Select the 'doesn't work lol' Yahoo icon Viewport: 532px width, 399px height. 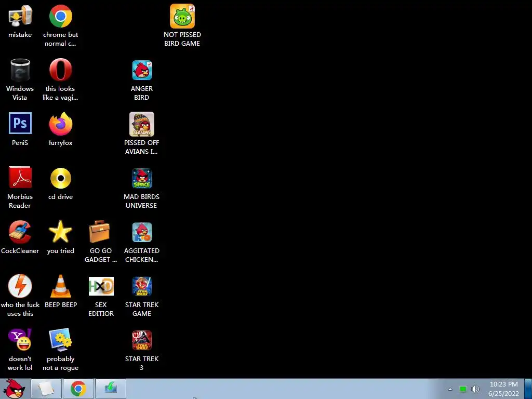click(x=20, y=340)
